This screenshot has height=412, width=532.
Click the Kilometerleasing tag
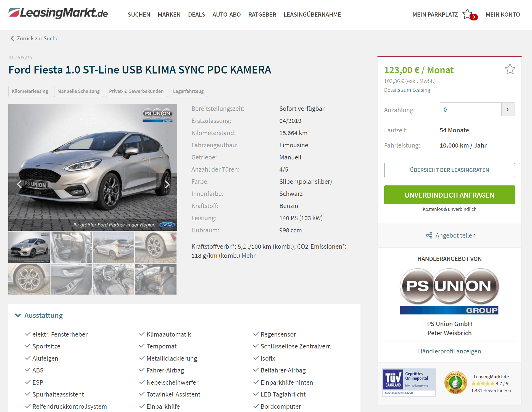tap(30, 91)
